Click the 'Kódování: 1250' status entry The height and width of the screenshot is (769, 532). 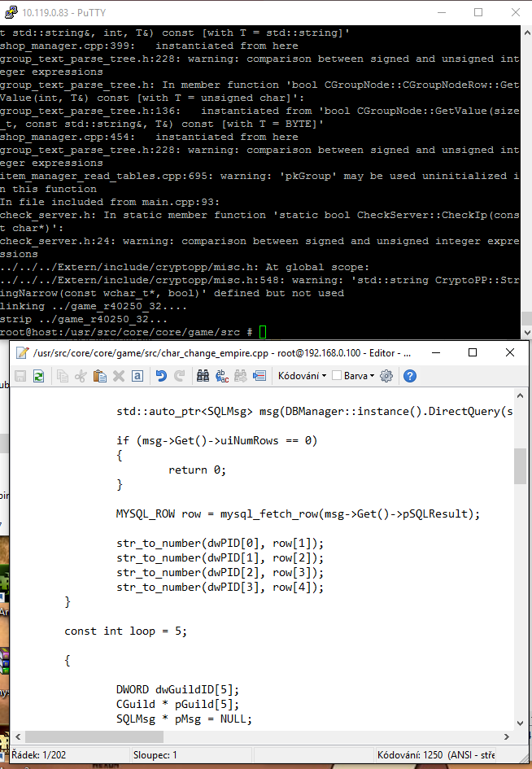(436, 755)
